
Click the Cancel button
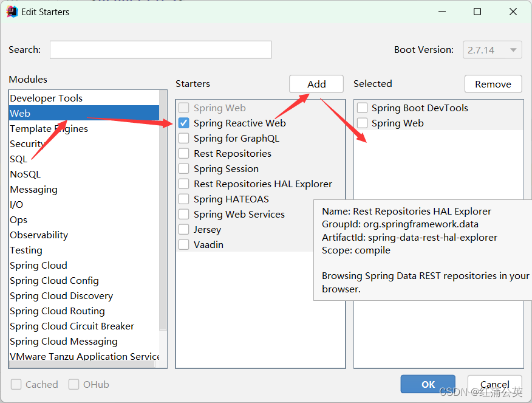495,384
